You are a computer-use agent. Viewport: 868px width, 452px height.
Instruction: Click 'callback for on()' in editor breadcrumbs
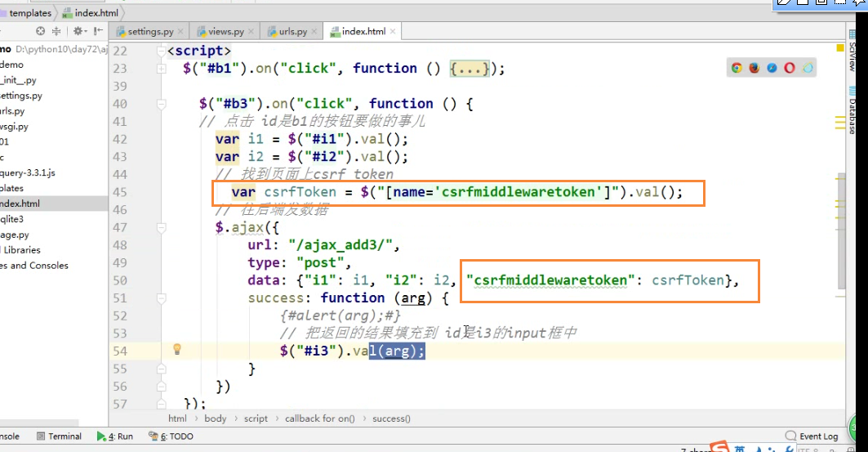(320, 418)
